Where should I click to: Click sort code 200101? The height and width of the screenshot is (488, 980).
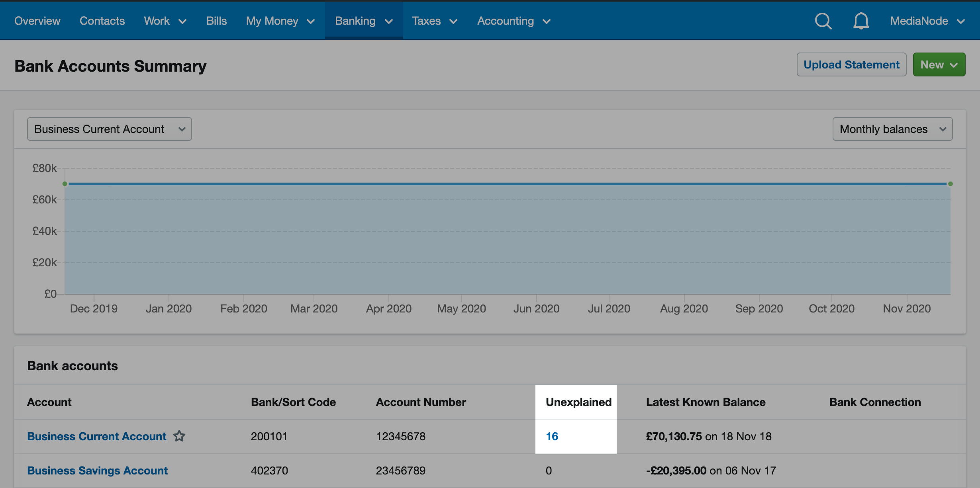click(269, 436)
